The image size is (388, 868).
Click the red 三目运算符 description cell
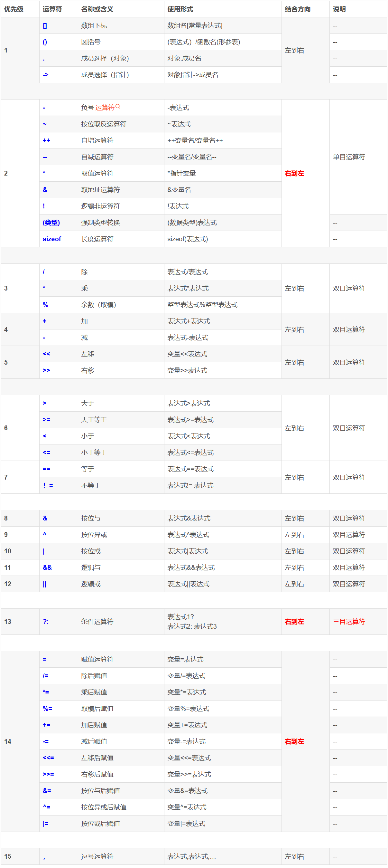pyautogui.click(x=358, y=622)
